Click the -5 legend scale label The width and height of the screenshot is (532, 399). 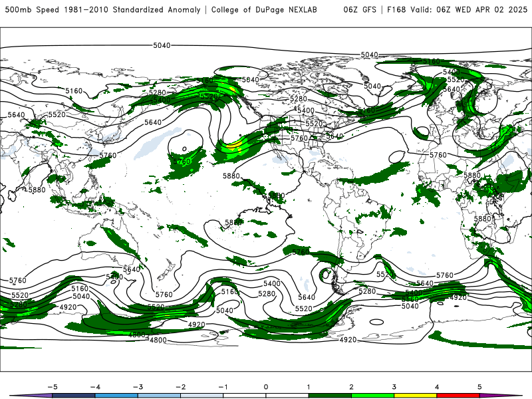tap(53, 387)
